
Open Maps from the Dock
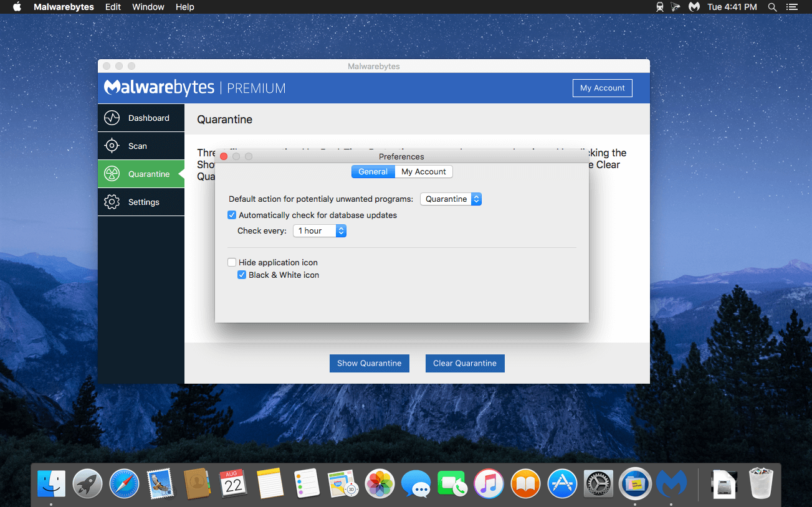coord(343,483)
